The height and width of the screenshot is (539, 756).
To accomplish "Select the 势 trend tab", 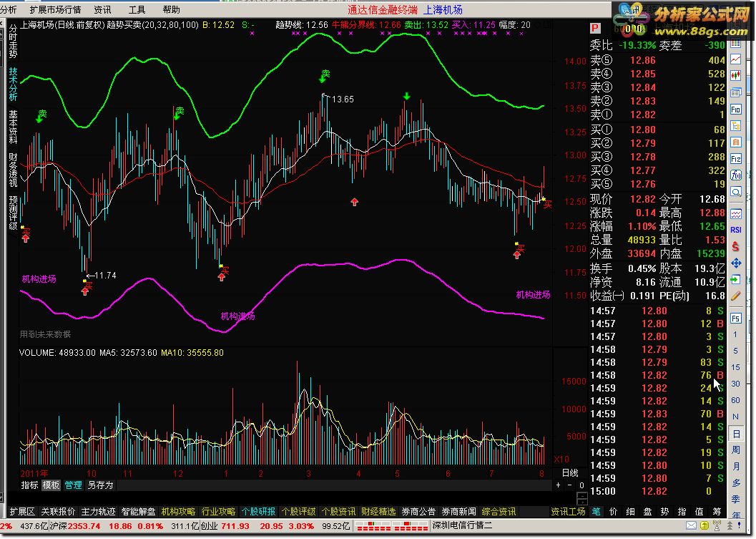I will coord(665,512).
